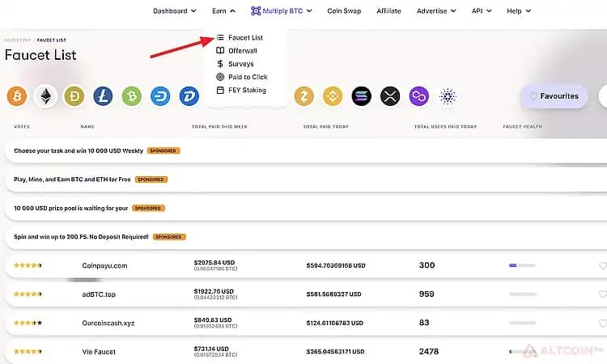Select Surveys from the Earn menu
The width and height of the screenshot is (607, 364).
click(x=241, y=64)
